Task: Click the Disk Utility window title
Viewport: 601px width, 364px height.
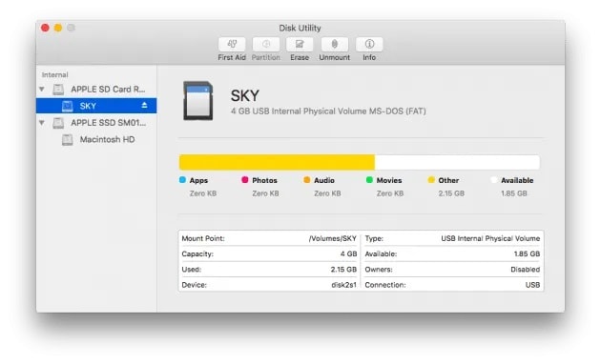Action: 300,28
